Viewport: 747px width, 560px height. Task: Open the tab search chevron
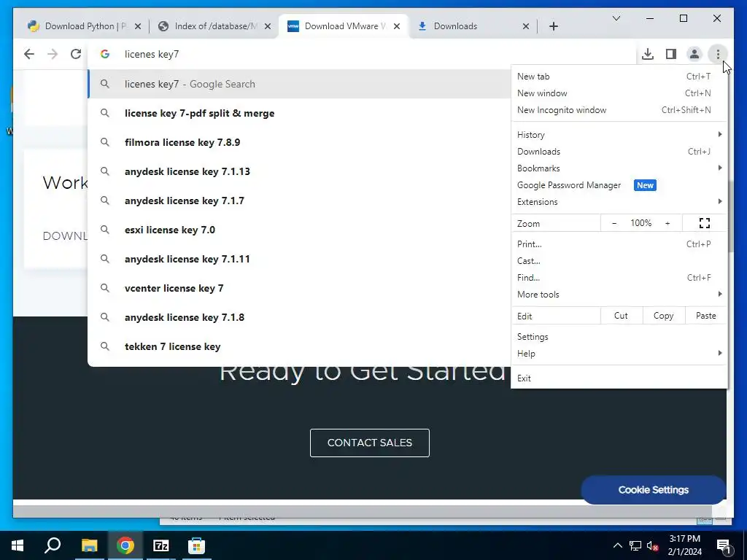(x=616, y=18)
